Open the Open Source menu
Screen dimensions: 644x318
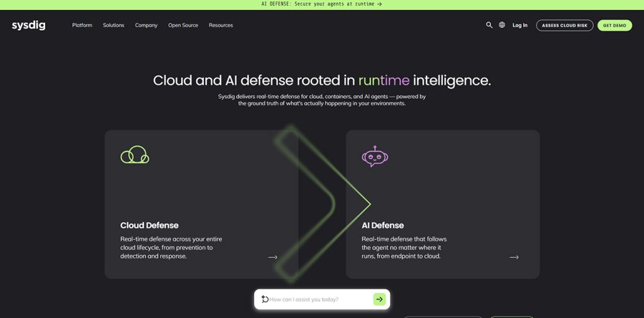click(x=183, y=25)
